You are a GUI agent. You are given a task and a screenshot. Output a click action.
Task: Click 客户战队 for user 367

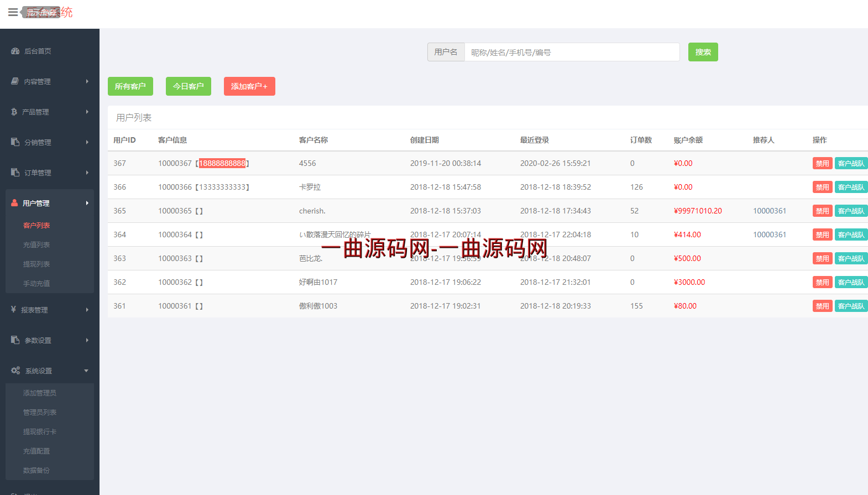coord(851,163)
